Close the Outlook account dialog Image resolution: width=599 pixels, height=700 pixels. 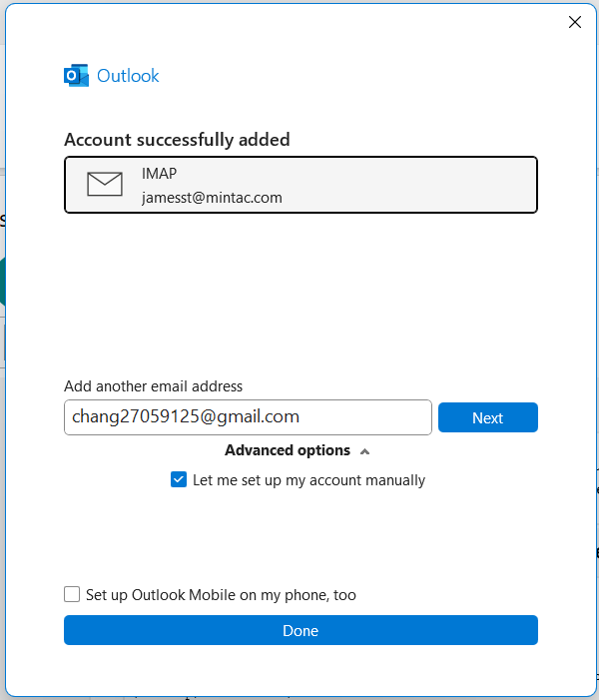pyautogui.click(x=574, y=22)
